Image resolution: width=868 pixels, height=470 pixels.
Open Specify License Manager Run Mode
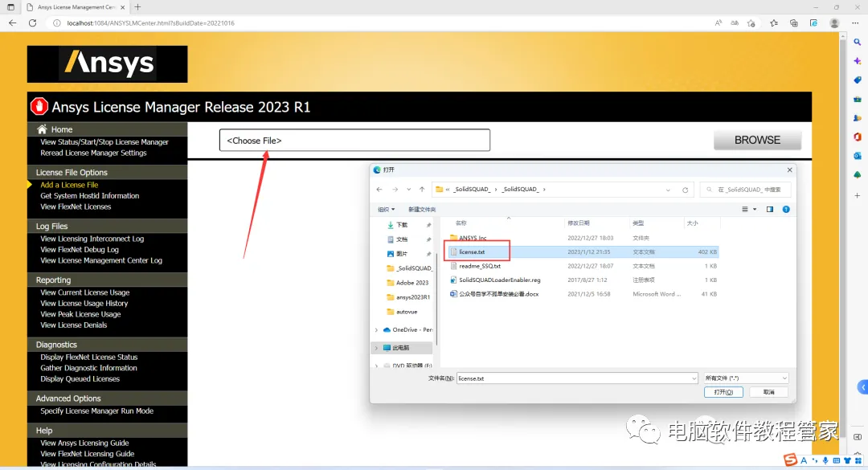pos(97,411)
